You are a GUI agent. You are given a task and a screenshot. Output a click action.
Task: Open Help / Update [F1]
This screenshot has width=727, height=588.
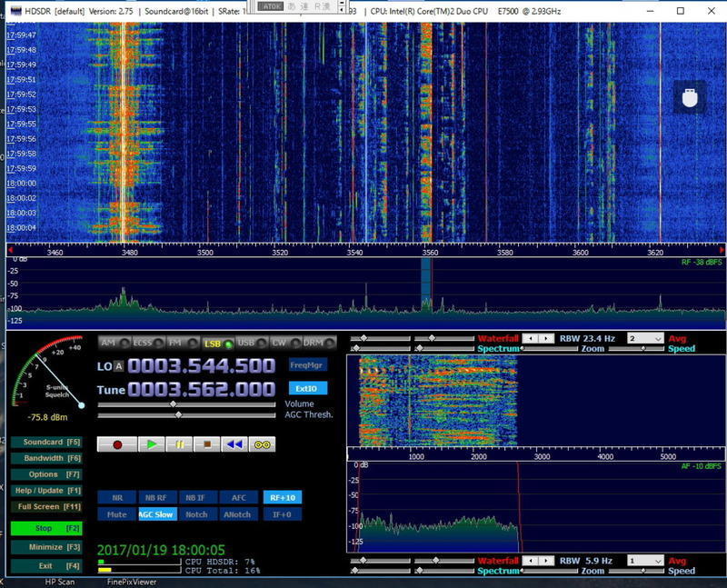click(47, 491)
